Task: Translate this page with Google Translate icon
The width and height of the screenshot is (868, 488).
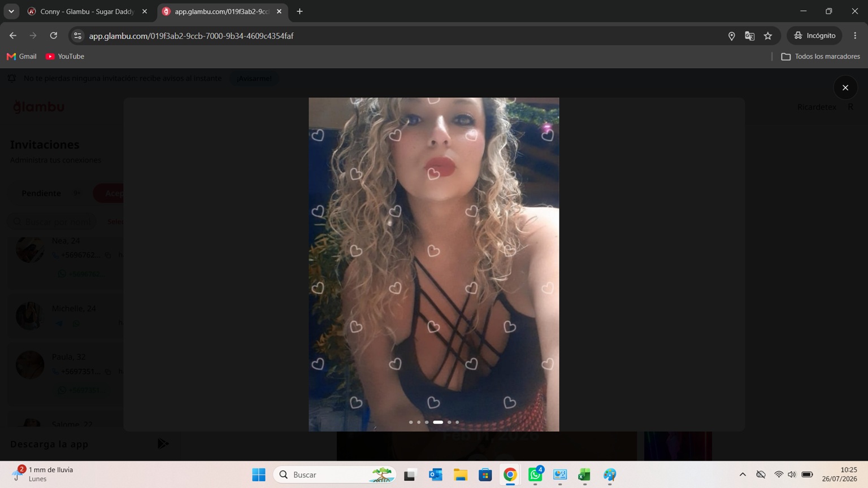Action: (x=749, y=36)
